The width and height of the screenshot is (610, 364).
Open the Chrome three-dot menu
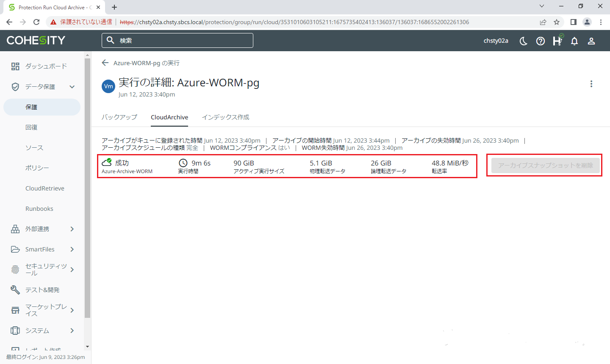pyautogui.click(x=601, y=22)
